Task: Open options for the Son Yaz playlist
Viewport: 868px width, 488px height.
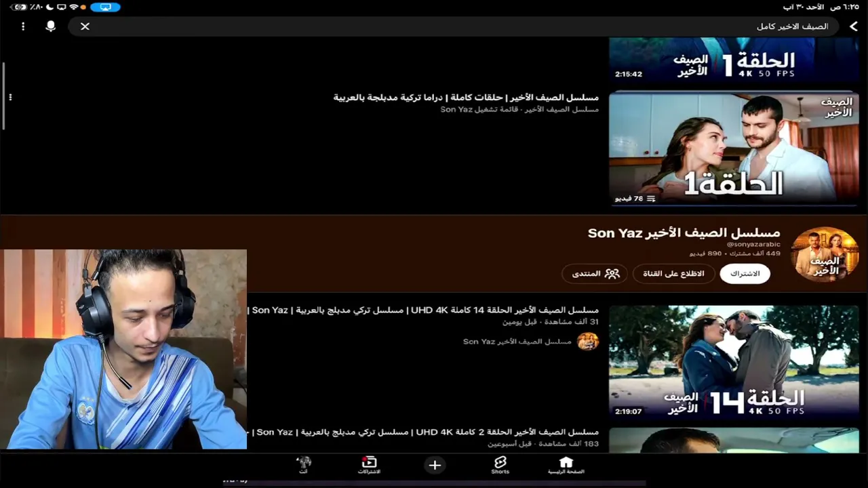Action: 10,98
